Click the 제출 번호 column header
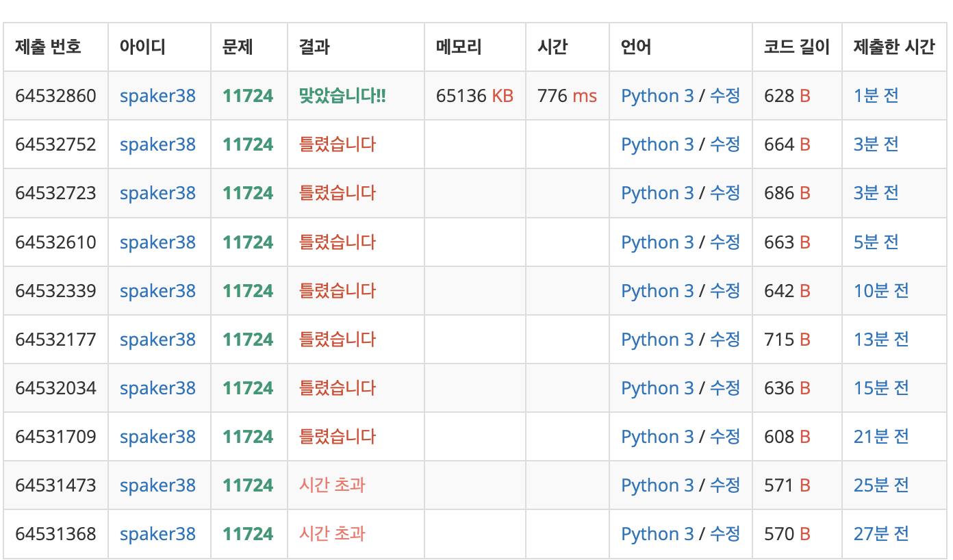The image size is (953, 560). [x=45, y=47]
